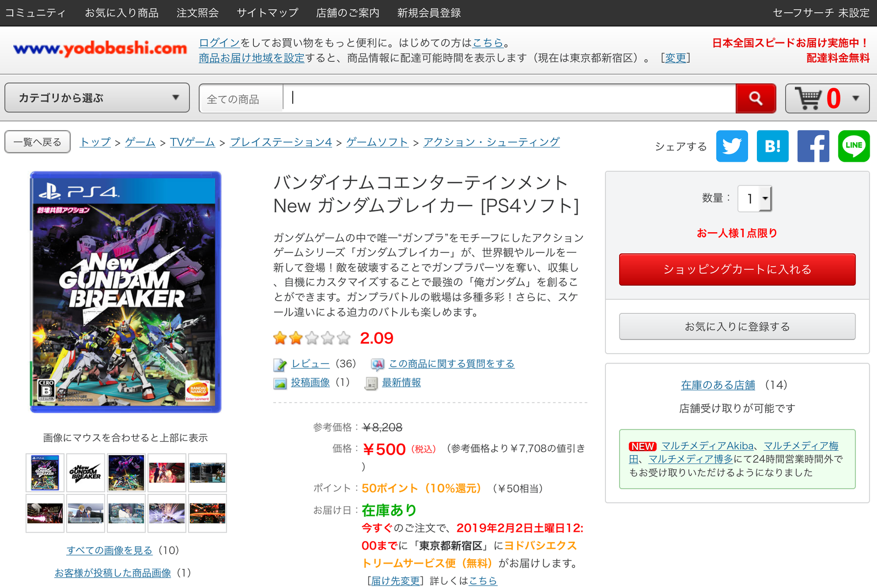The image size is (877, 588).
Task: Click the 届け先変更 link
Action: pyautogui.click(x=396, y=581)
